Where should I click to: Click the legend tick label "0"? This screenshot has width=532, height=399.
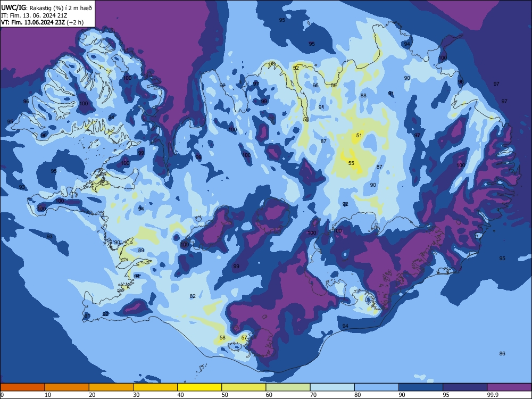point(2,395)
